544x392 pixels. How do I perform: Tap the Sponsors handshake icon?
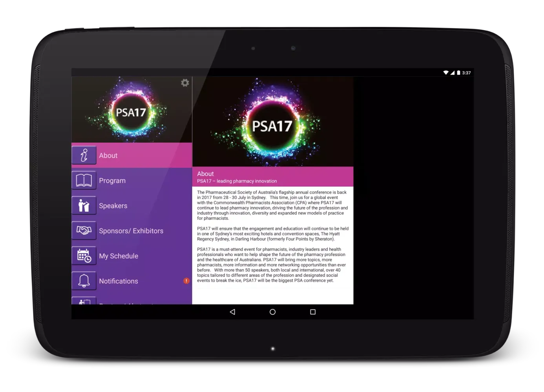click(84, 230)
